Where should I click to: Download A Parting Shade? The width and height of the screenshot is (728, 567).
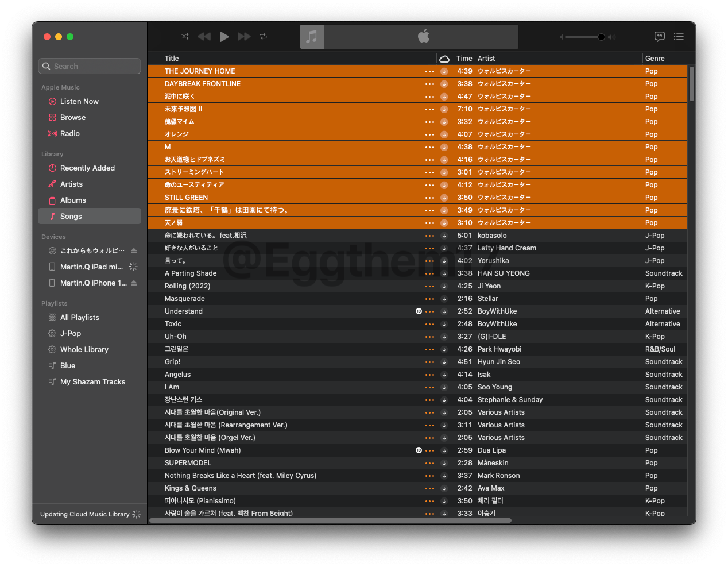pyautogui.click(x=444, y=273)
